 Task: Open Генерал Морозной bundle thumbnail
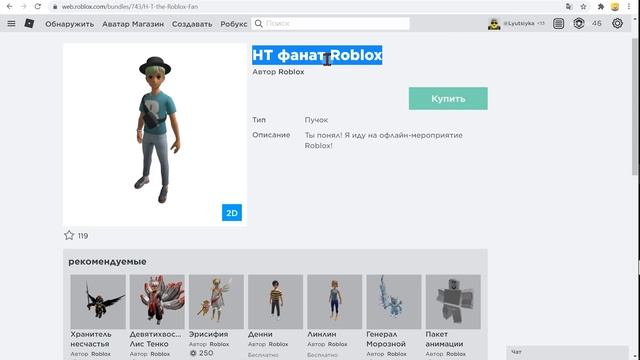[x=394, y=302]
